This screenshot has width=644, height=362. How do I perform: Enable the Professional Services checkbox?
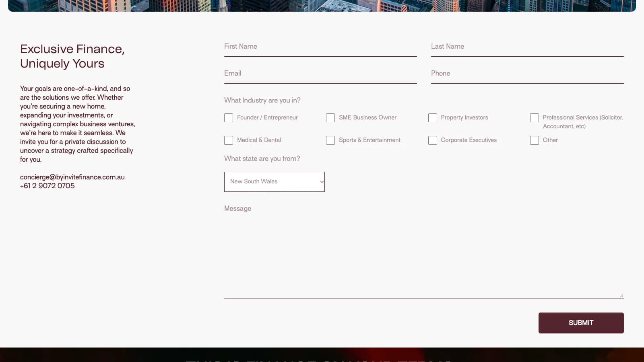click(535, 118)
